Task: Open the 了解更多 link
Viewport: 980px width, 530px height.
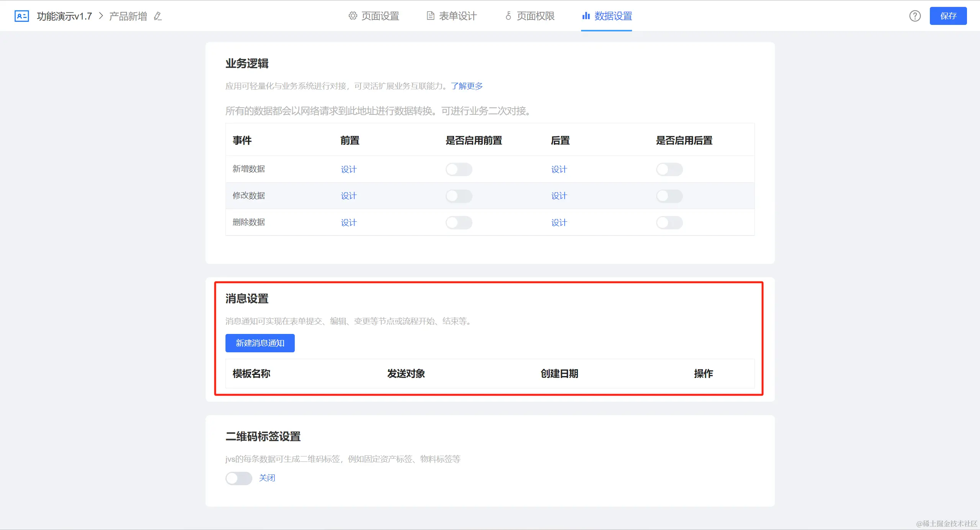Action: click(x=467, y=86)
